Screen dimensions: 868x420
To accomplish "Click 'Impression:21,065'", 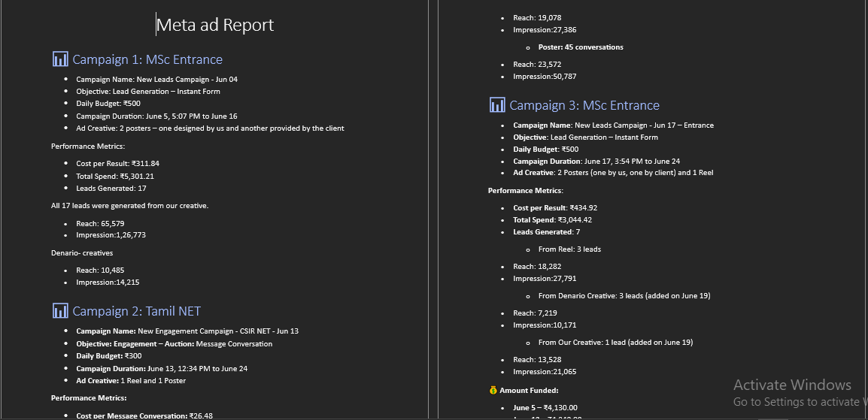I will click(545, 372).
